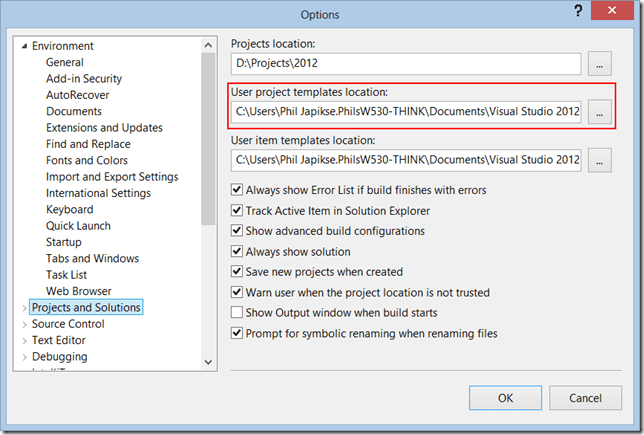Browse for Projects location folder
The height and width of the screenshot is (435, 644).
tap(599, 64)
